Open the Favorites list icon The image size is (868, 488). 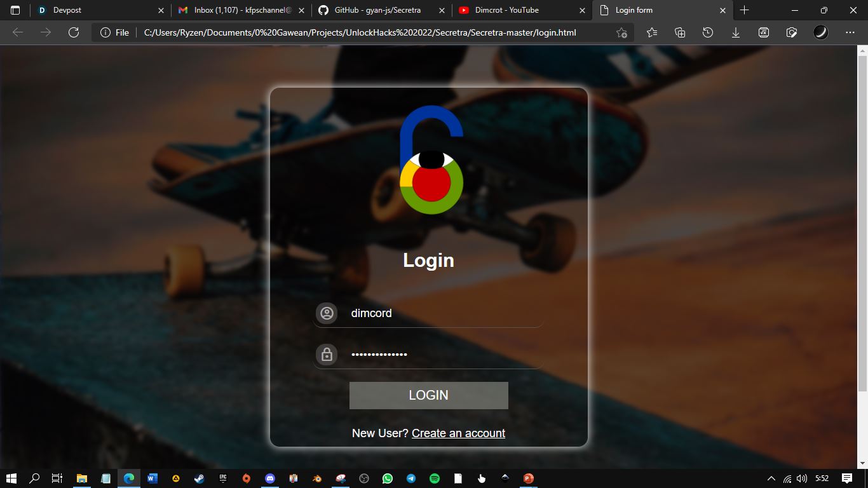pyautogui.click(x=652, y=32)
